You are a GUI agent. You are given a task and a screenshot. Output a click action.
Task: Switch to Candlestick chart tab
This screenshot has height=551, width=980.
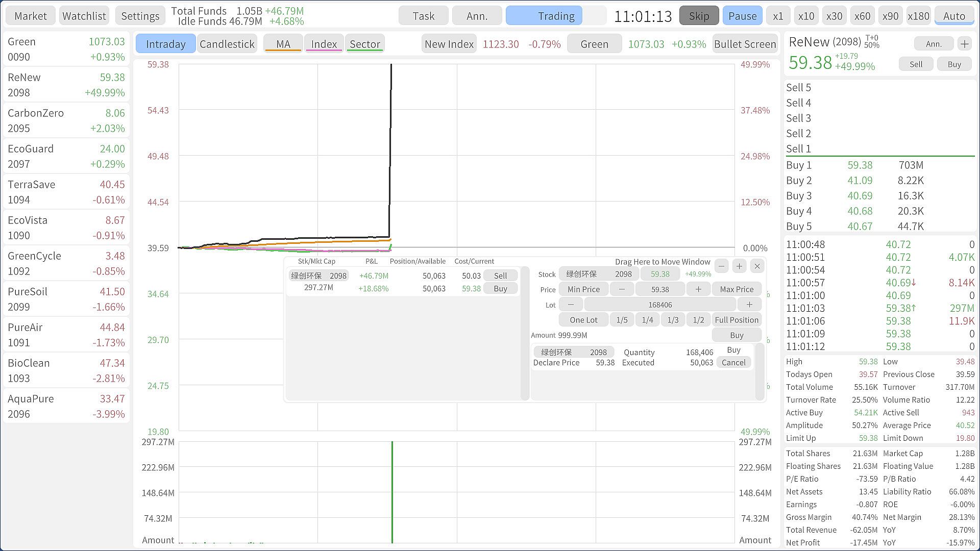[x=227, y=44]
